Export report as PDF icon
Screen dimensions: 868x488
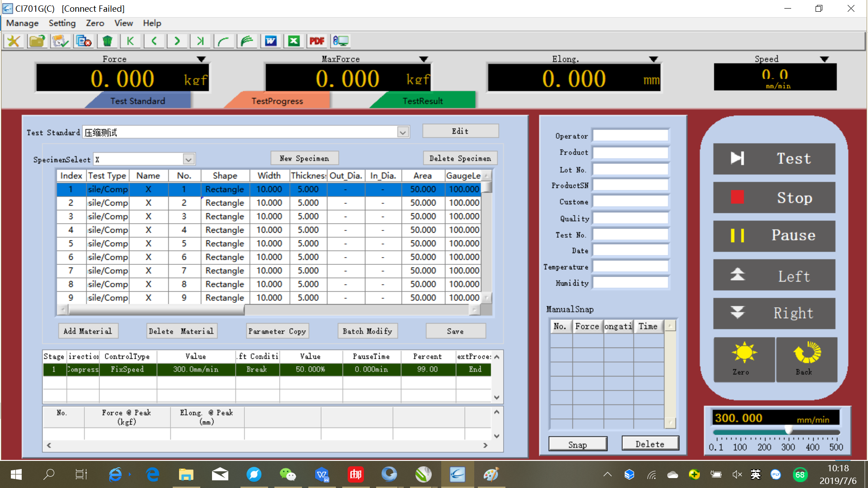[x=317, y=41]
